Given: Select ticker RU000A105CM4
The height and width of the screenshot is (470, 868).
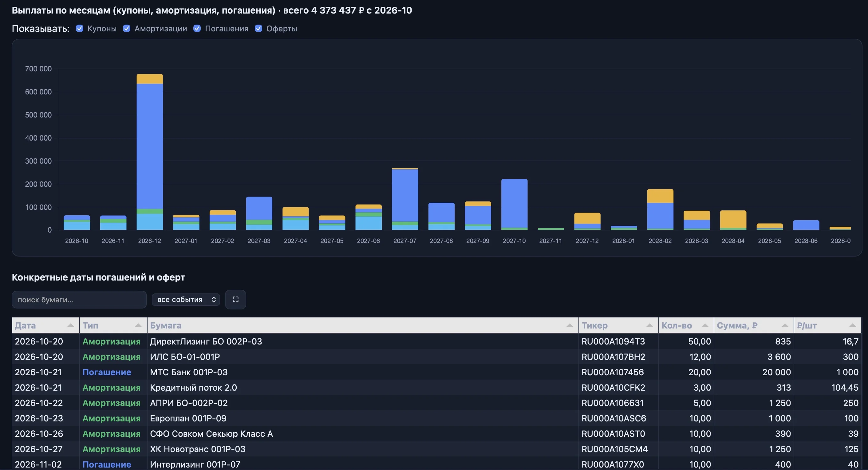Looking at the screenshot, I should coord(615,449).
